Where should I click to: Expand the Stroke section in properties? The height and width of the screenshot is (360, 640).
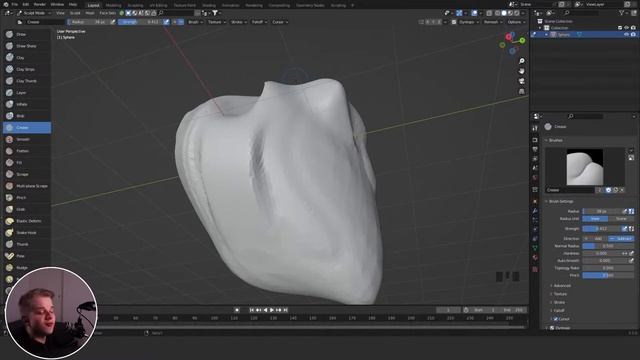559,302
